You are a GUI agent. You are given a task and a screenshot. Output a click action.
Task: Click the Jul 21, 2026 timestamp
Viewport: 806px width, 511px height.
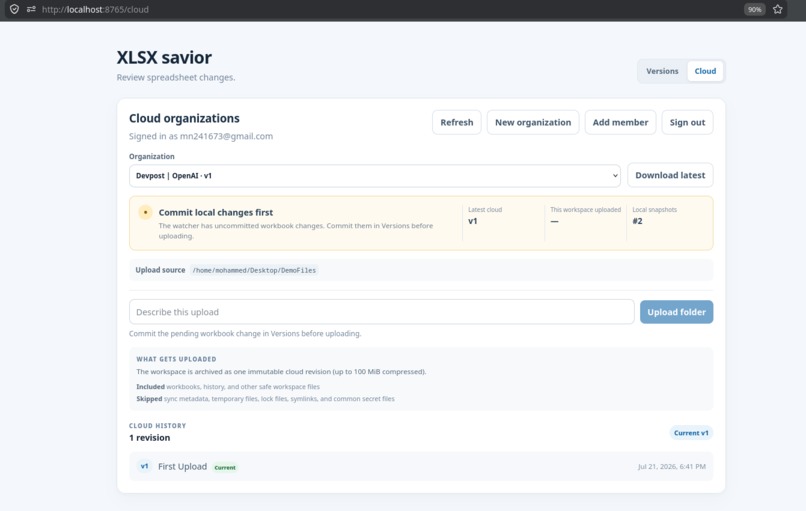[x=671, y=467]
